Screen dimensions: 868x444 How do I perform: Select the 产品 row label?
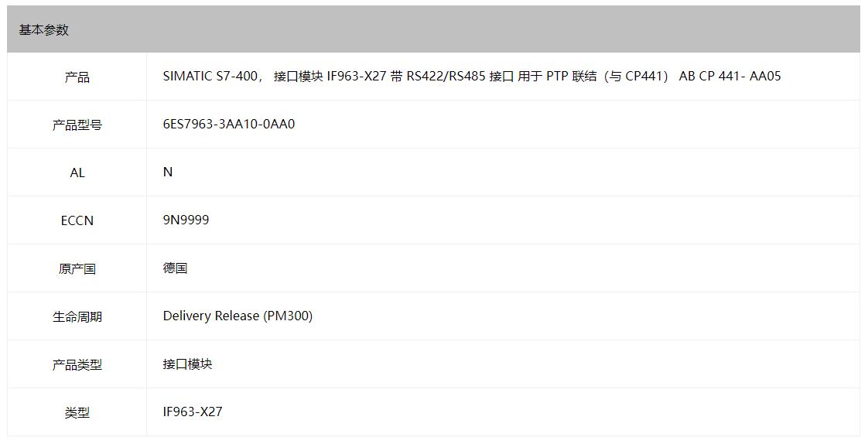77,77
